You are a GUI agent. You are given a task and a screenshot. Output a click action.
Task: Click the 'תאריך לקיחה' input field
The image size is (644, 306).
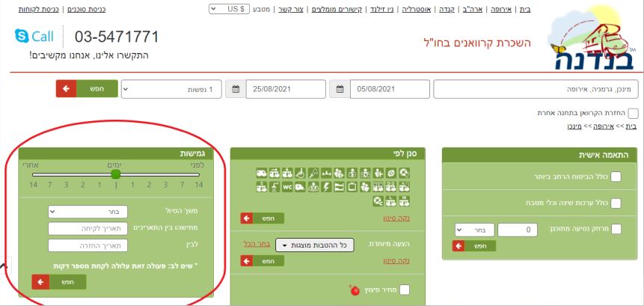pyautogui.click(x=88, y=228)
